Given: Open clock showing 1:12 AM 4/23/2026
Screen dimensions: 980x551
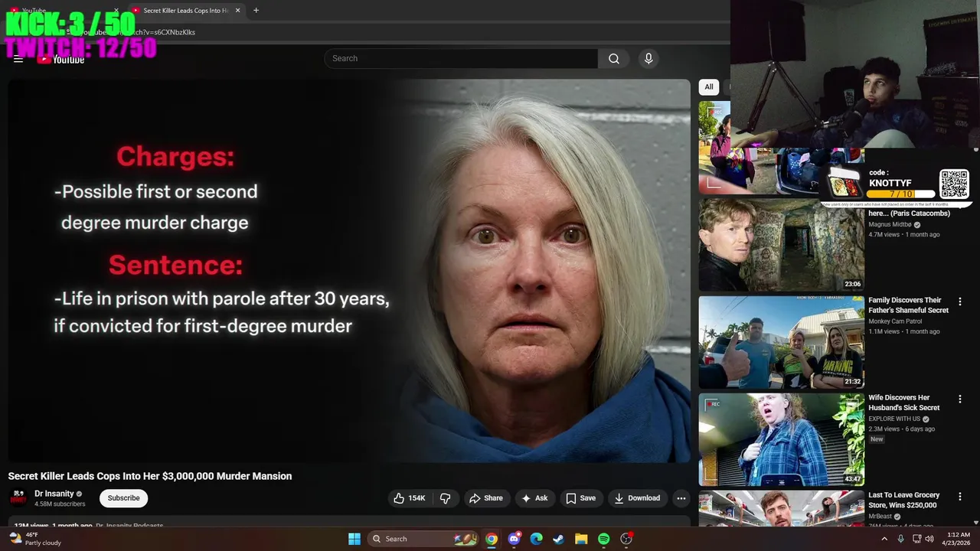Looking at the screenshot, I should 958,539.
